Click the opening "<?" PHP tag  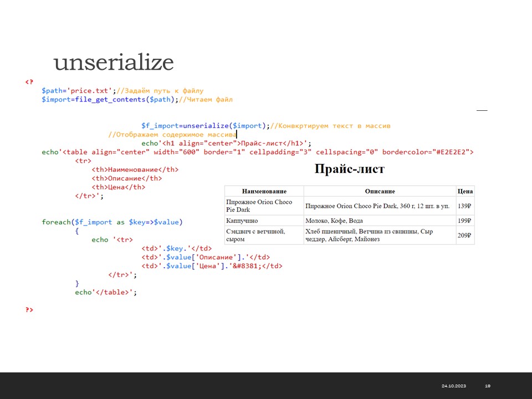coord(29,82)
